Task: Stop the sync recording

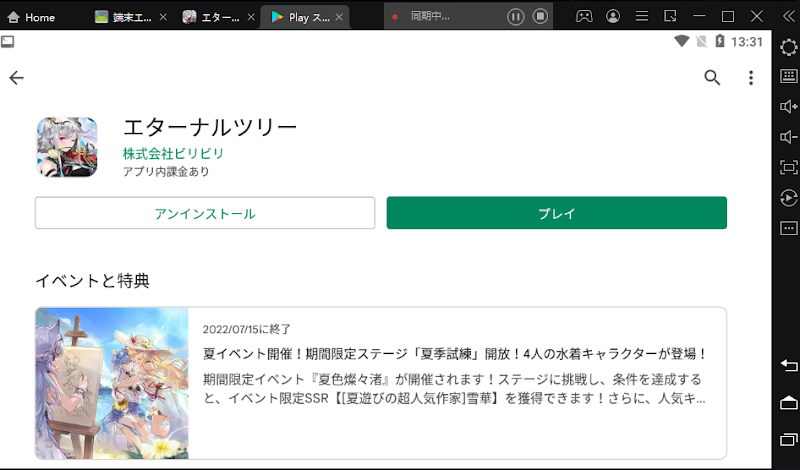Action: (x=540, y=17)
